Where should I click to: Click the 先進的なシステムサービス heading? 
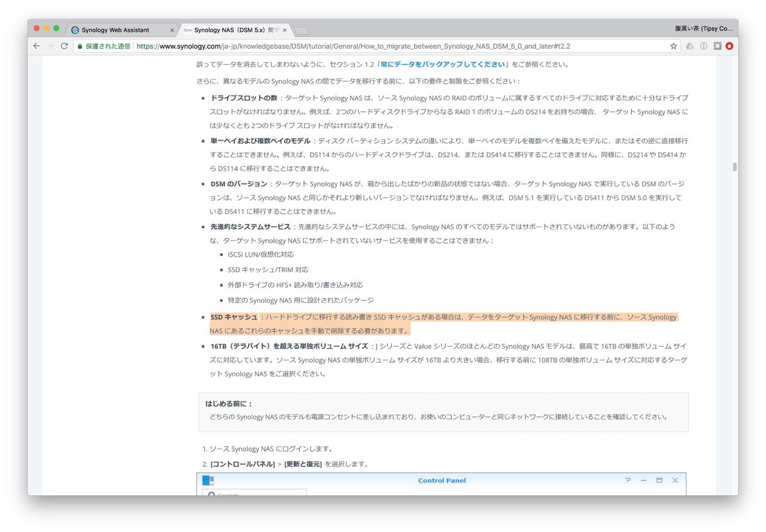(250, 227)
